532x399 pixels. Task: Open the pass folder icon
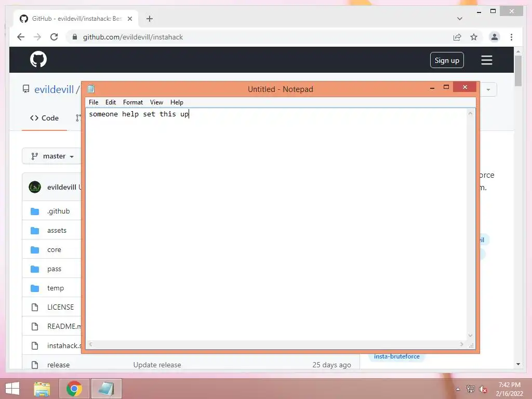tap(35, 269)
